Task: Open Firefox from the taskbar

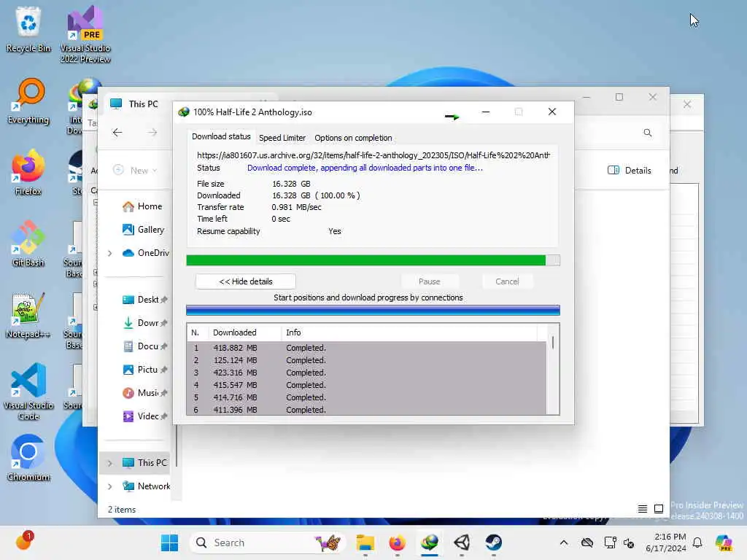Action: tap(398, 542)
